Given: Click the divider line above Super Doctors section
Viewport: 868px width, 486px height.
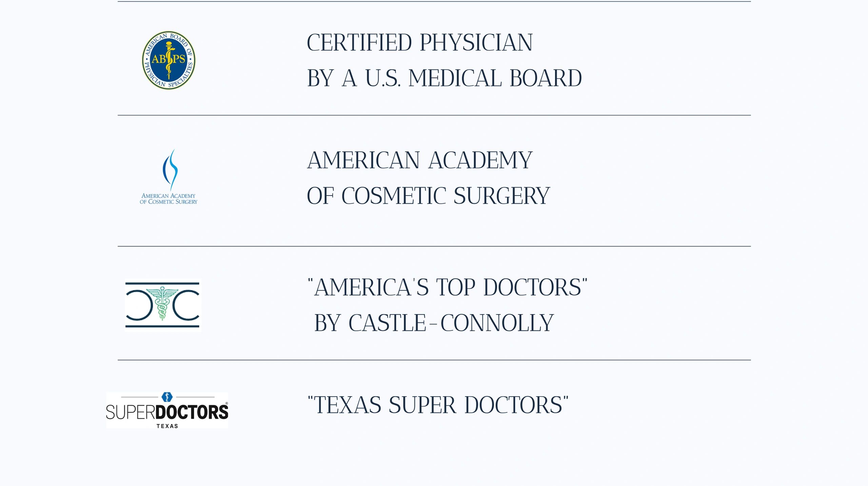Looking at the screenshot, I should coord(434,360).
